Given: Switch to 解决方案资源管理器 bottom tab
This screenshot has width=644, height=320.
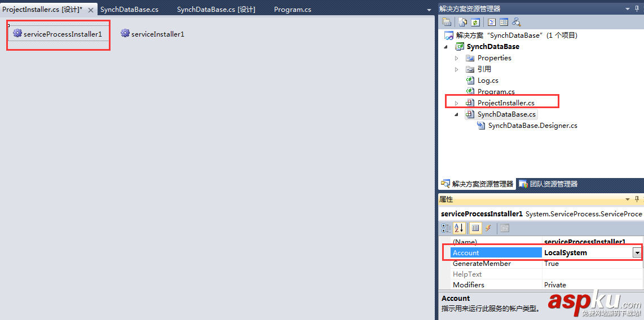Looking at the screenshot, I should pos(477,184).
